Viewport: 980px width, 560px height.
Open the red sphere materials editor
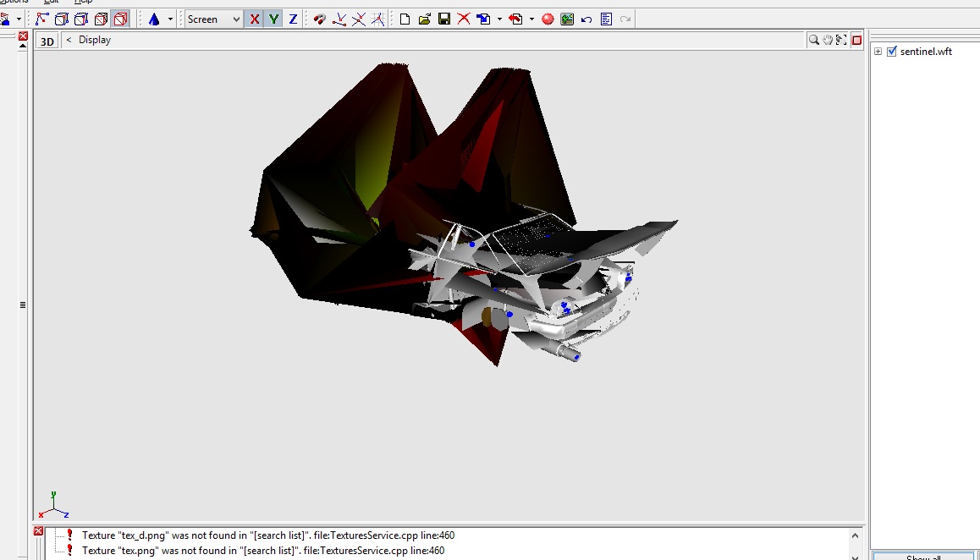548,19
